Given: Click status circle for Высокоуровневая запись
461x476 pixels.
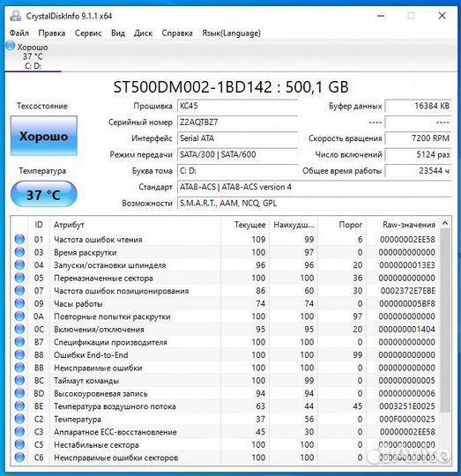Looking at the screenshot, I should [19, 393].
